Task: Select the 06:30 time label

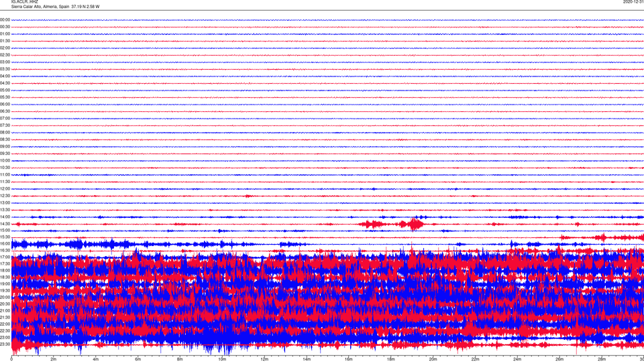Action: point(5,111)
